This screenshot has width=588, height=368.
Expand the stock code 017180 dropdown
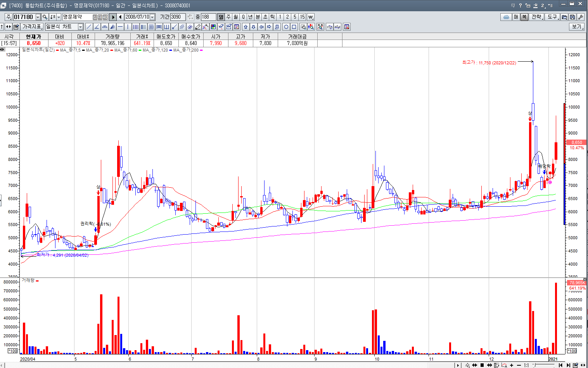point(38,17)
